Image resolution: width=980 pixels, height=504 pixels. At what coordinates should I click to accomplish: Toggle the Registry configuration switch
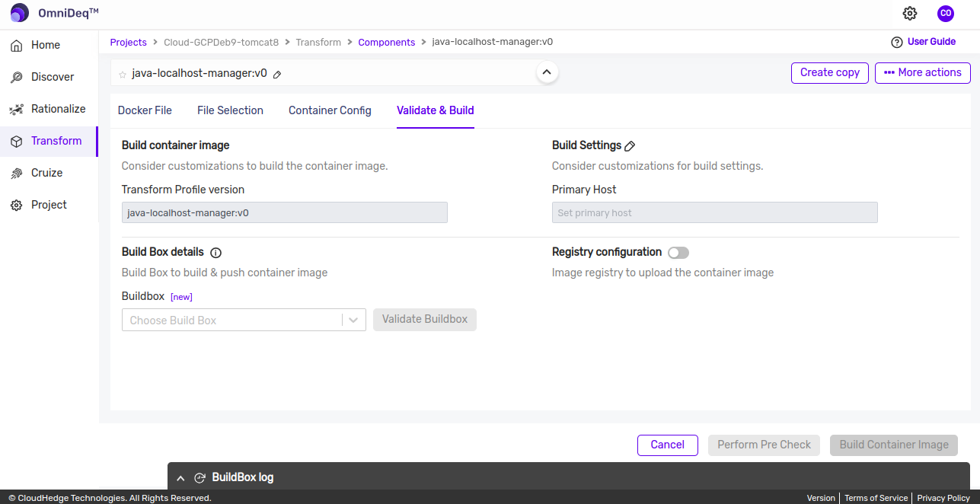(x=678, y=253)
